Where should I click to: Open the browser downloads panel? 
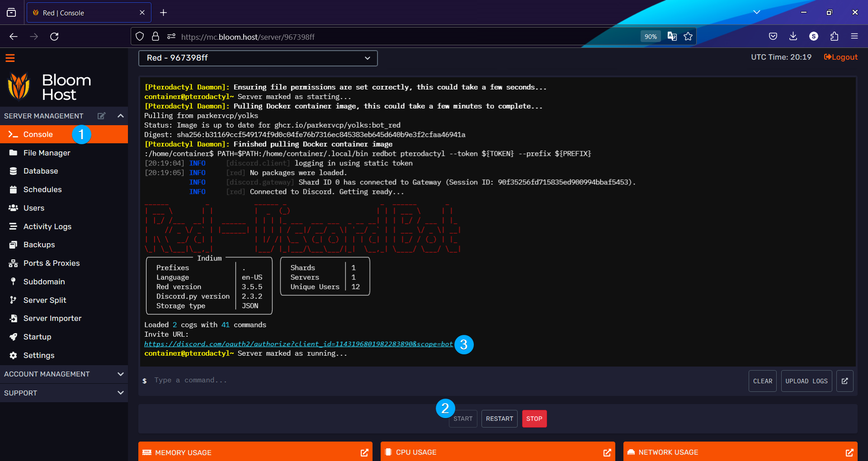[x=793, y=37]
